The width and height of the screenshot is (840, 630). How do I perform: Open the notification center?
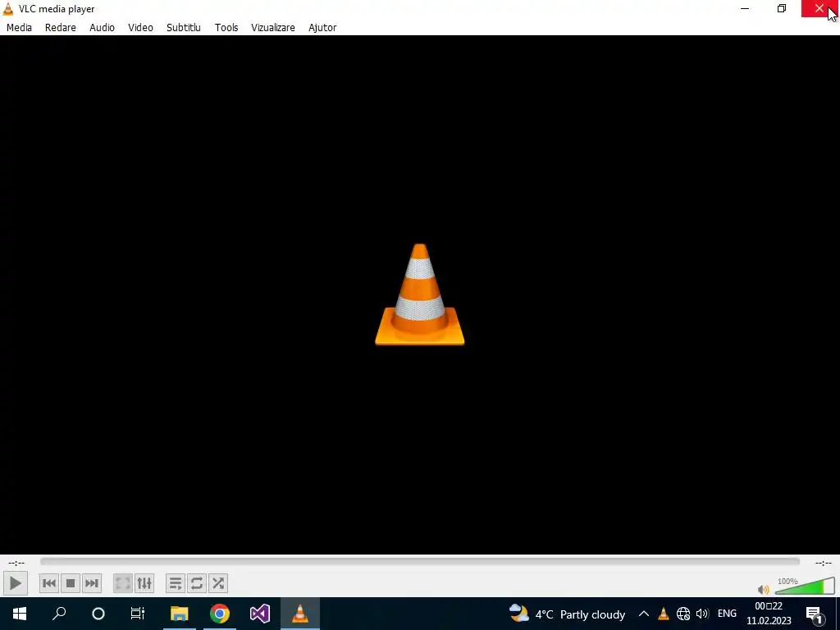[815, 614]
